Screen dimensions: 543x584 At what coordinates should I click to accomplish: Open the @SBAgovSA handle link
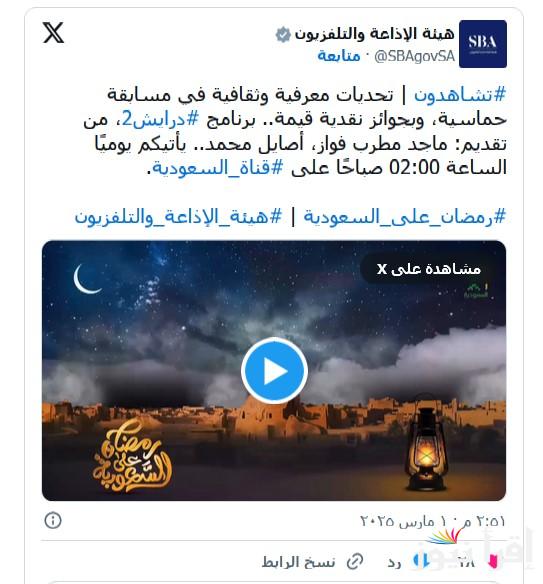[x=415, y=56]
